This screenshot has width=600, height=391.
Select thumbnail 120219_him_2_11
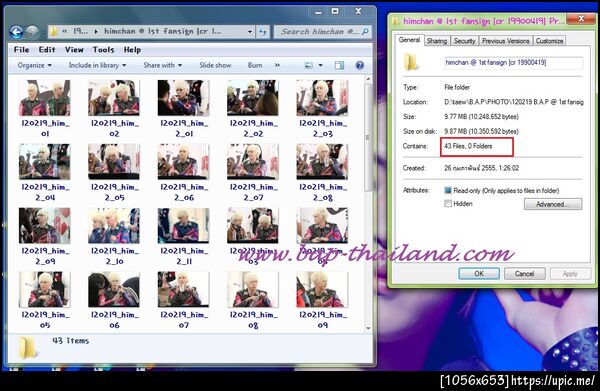[184, 226]
